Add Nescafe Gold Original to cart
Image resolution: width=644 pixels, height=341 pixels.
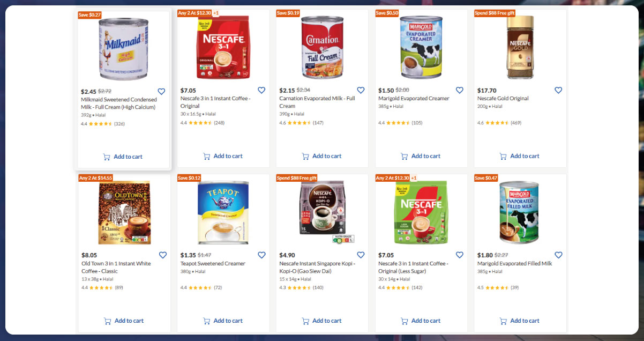pos(519,156)
